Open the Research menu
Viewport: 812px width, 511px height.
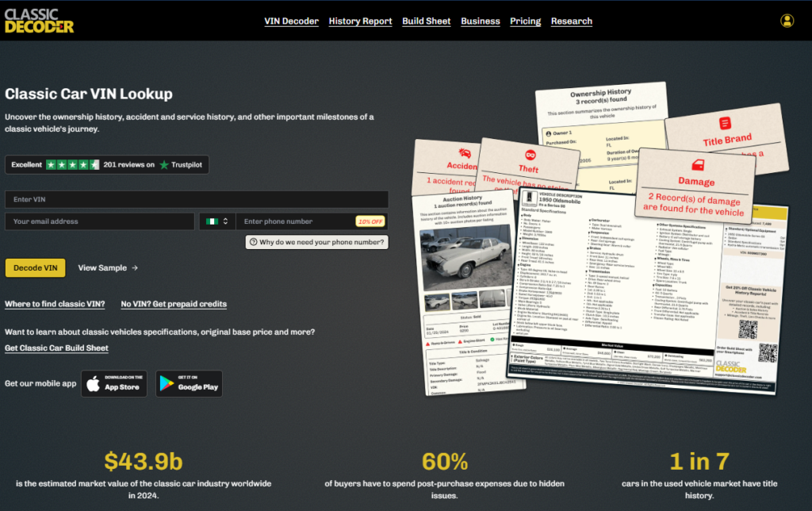click(x=572, y=21)
